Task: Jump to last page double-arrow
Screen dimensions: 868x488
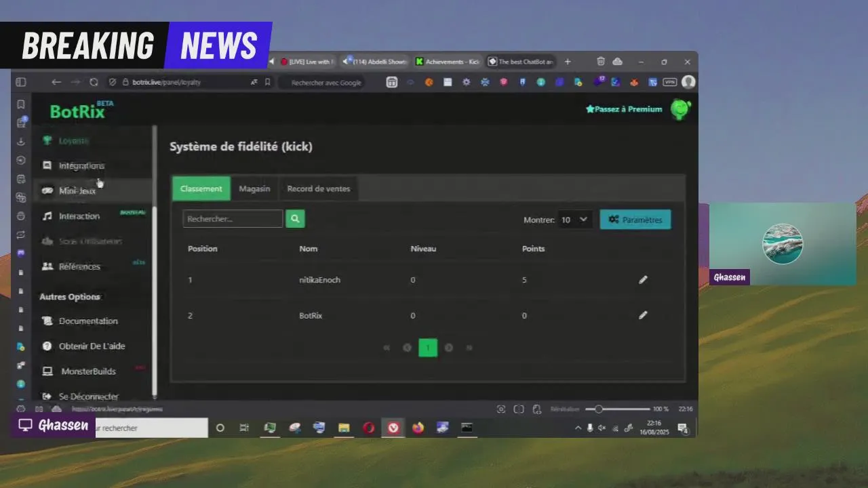Action: tap(469, 348)
